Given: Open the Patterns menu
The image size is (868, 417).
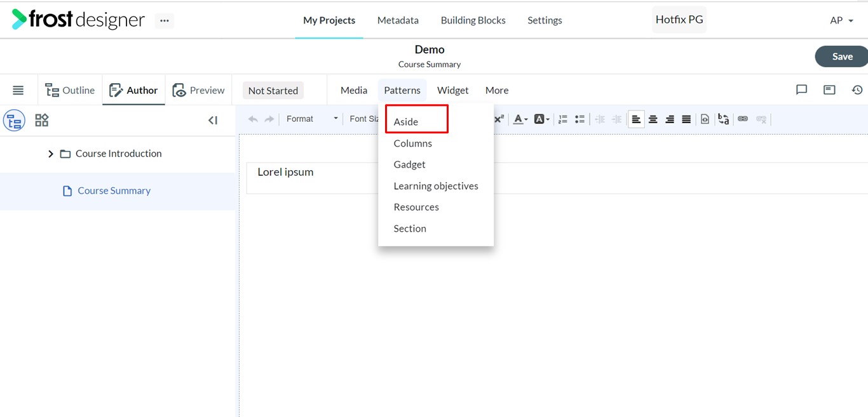Looking at the screenshot, I should 402,90.
